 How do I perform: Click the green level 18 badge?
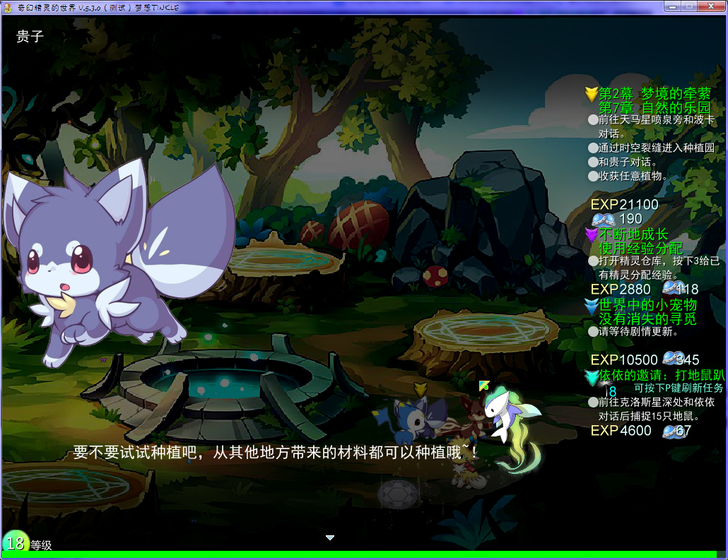pos(16,542)
